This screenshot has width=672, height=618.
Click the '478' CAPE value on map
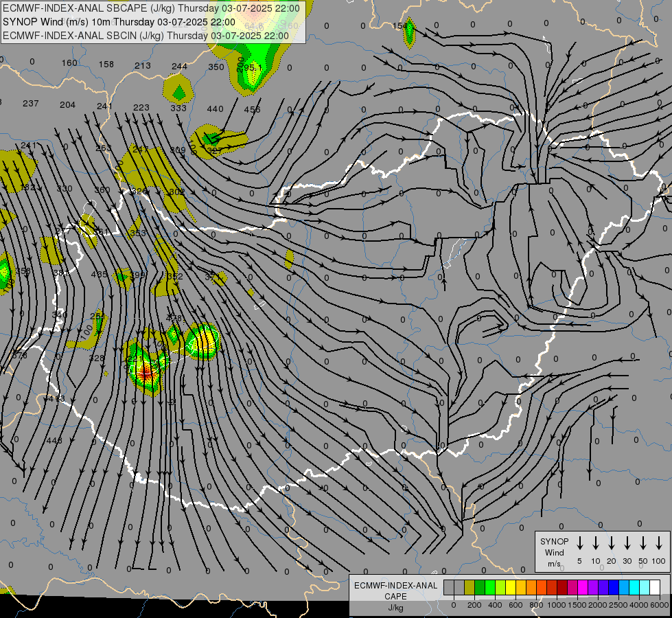point(174,318)
